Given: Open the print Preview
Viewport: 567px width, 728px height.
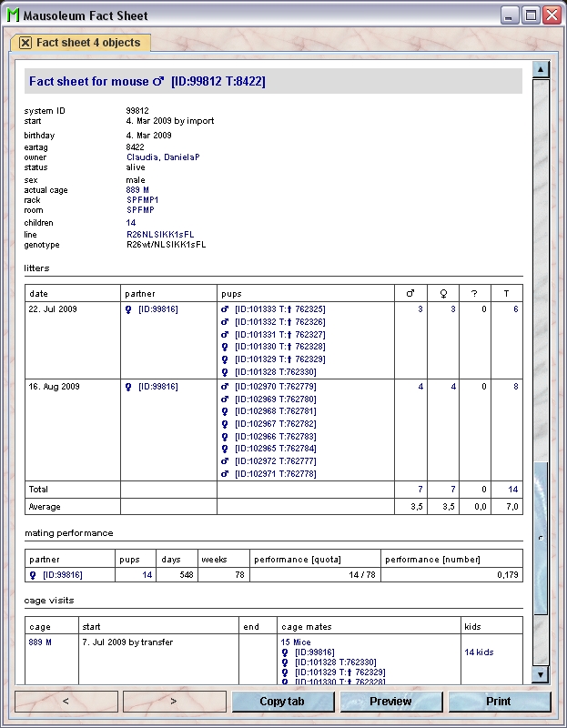Looking at the screenshot, I should point(390,702).
